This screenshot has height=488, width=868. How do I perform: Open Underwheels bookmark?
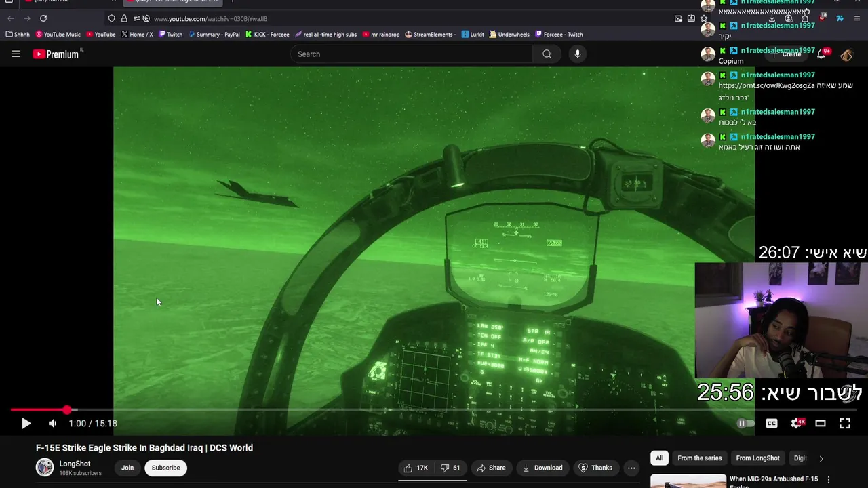(x=509, y=35)
